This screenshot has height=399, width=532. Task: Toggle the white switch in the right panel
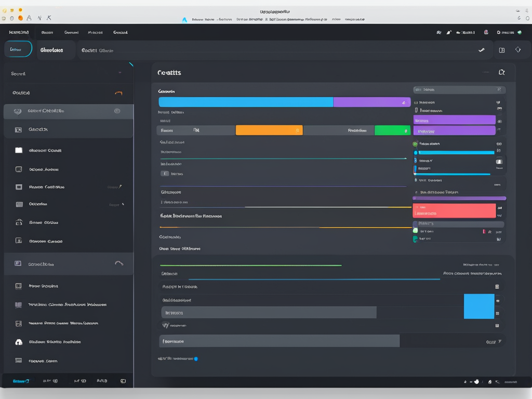[499, 162]
